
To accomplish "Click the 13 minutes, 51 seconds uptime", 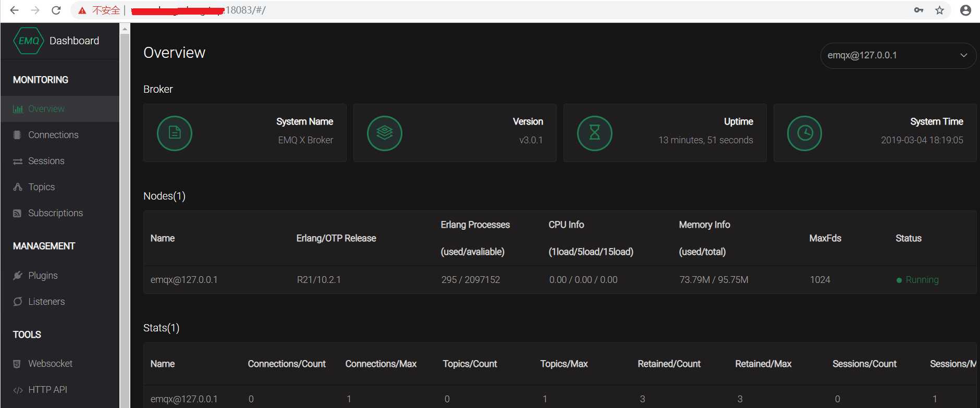I will [706, 140].
